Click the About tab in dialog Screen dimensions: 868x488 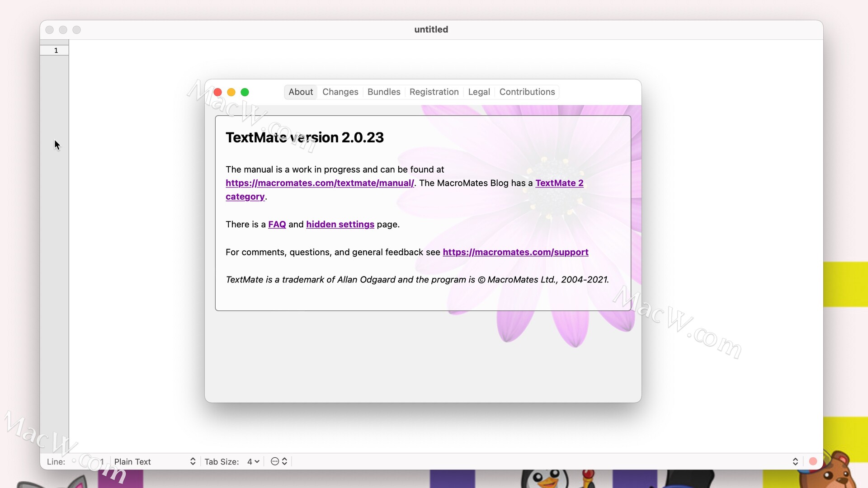tap(300, 92)
